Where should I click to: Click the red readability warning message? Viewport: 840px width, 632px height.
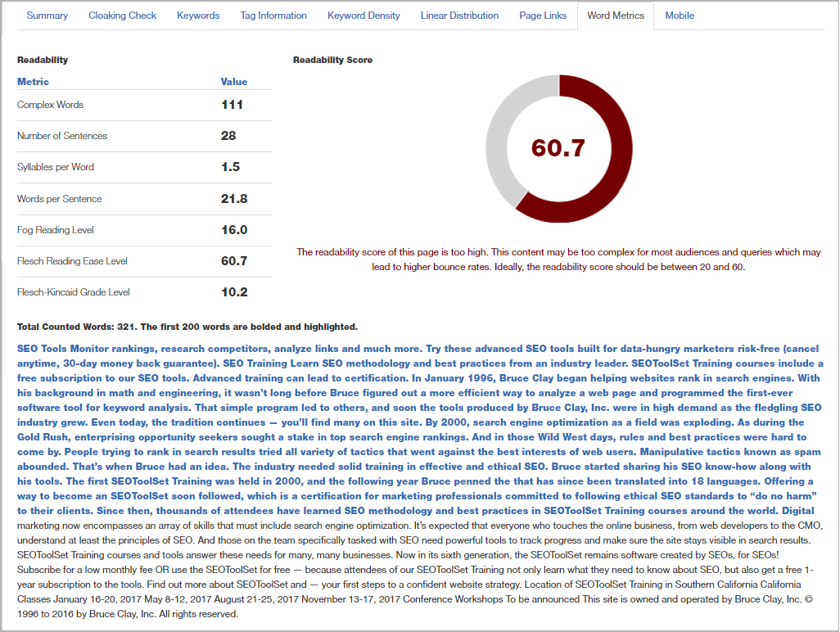coord(558,260)
